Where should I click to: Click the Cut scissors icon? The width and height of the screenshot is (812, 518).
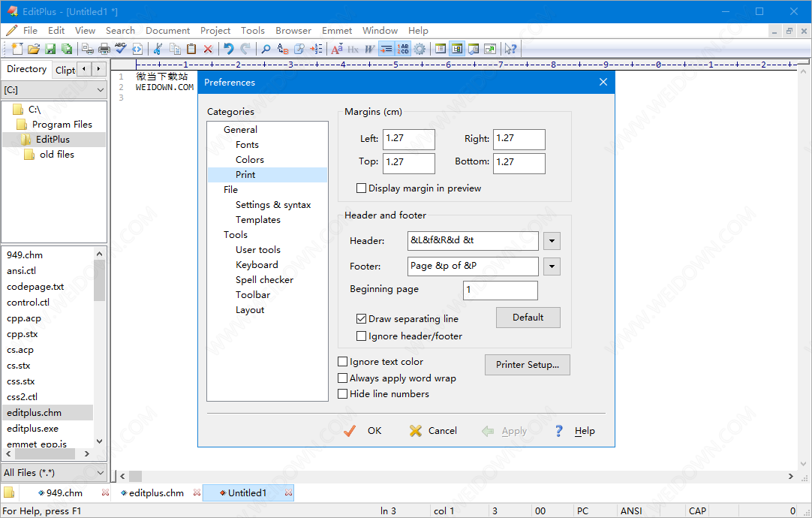pos(158,49)
